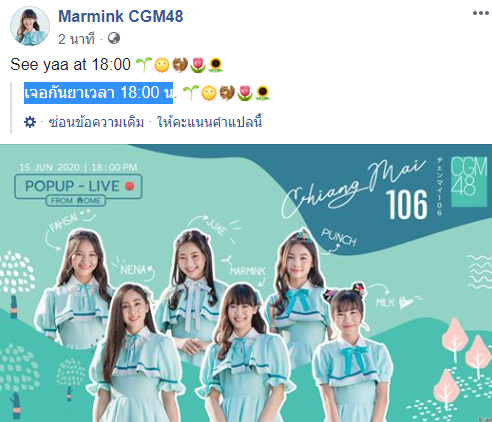Screen dimensions: 492x422
Task: Click the tulip emoji in the translated line
Action: coord(245,93)
